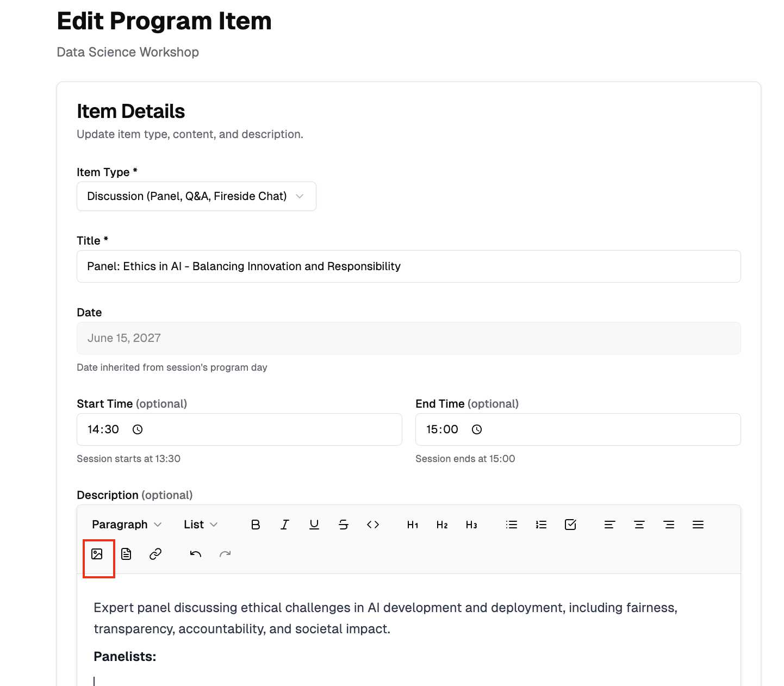Click the redo arrow icon
This screenshot has height=686, width=784.
point(225,554)
